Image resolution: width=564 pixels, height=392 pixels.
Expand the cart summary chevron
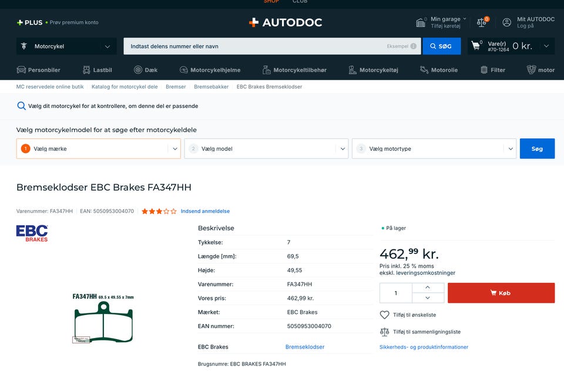point(546,46)
